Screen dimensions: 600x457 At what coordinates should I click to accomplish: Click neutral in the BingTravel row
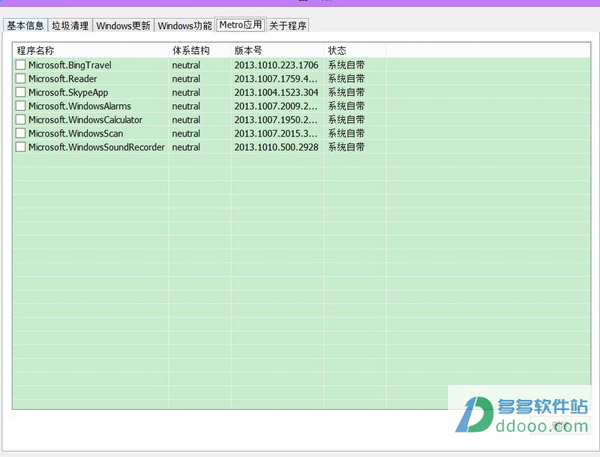tap(186, 65)
